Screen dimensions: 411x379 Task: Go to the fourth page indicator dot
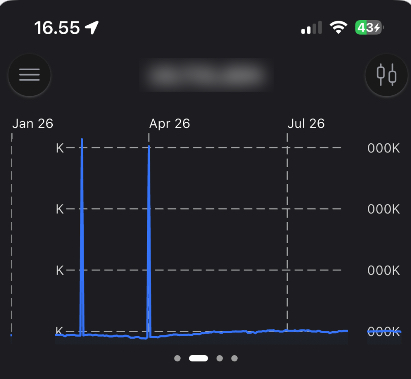[x=234, y=358]
